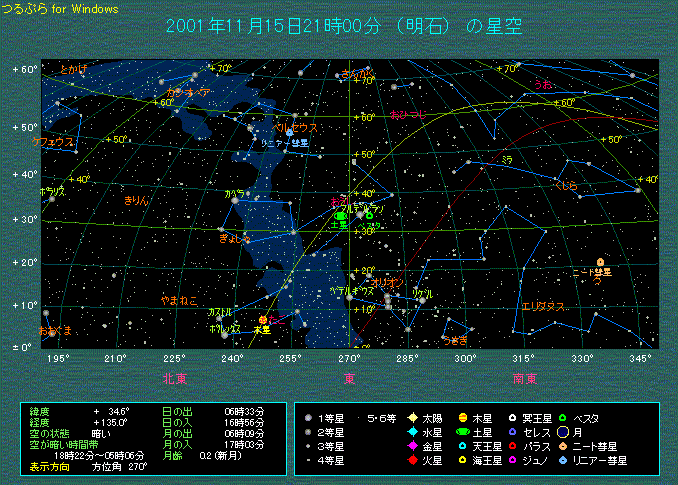
Task: Click the Capella (カペラ) star
Action: click(235, 200)
